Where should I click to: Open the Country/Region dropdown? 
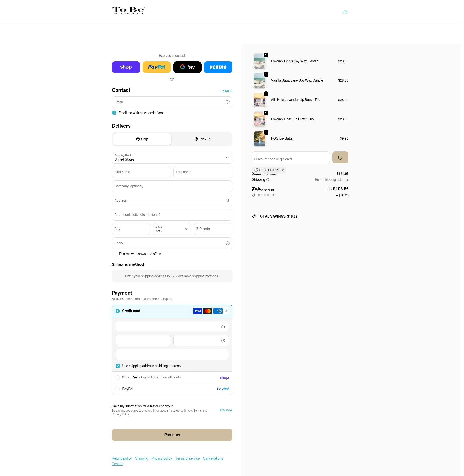tap(172, 158)
